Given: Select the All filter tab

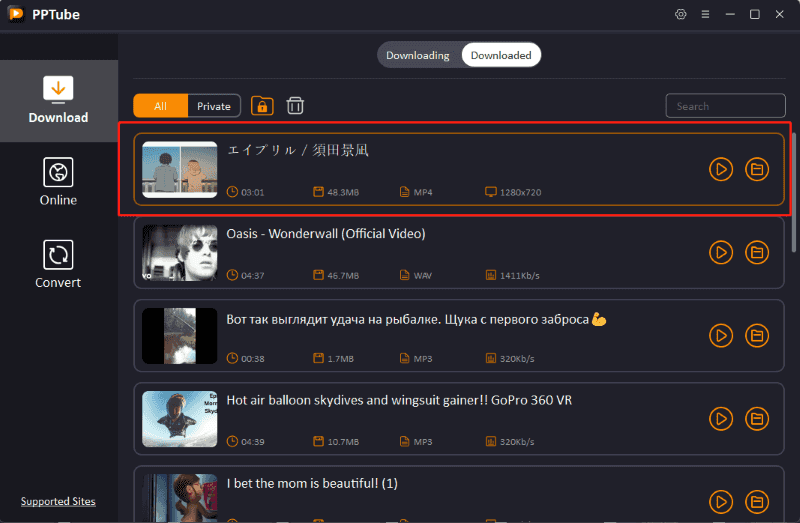Looking at the screenshot, I should point(161,106).
